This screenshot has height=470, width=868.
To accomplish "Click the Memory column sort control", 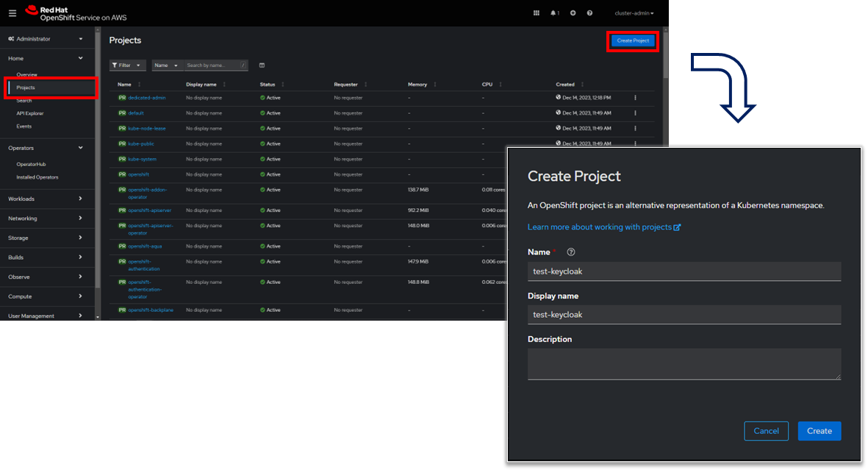I will 434,84.
